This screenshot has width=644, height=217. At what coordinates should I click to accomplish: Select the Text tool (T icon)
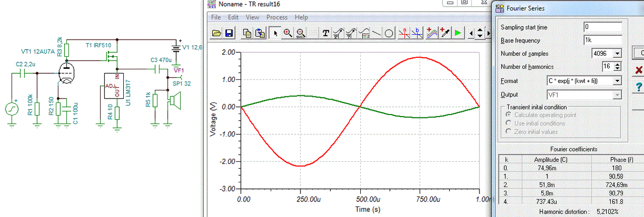click(x=326, y=33)
